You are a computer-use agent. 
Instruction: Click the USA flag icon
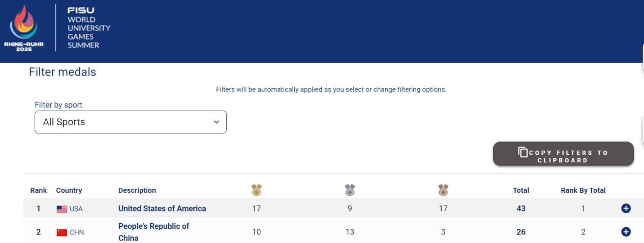pyautogui.click(x=62, y=209)
